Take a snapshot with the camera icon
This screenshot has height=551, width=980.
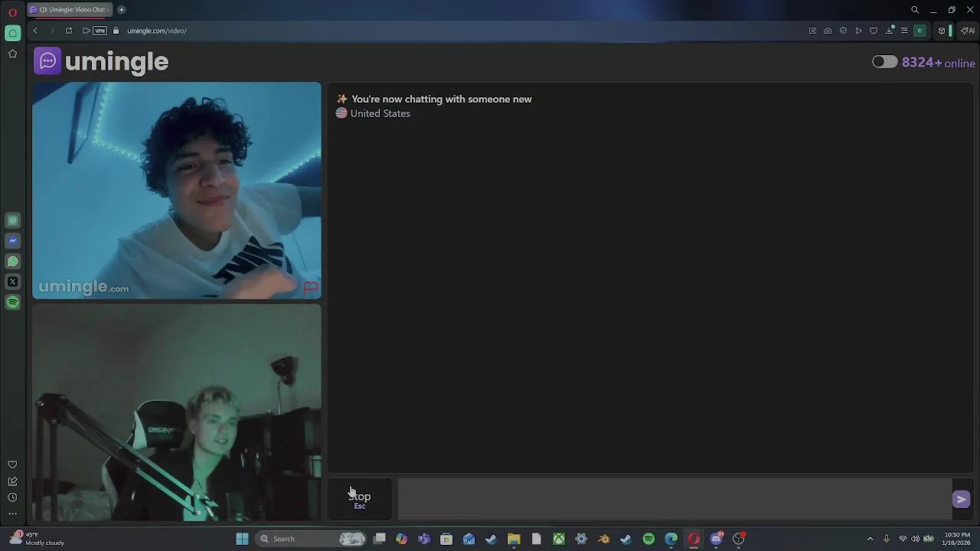coord(828,31)
